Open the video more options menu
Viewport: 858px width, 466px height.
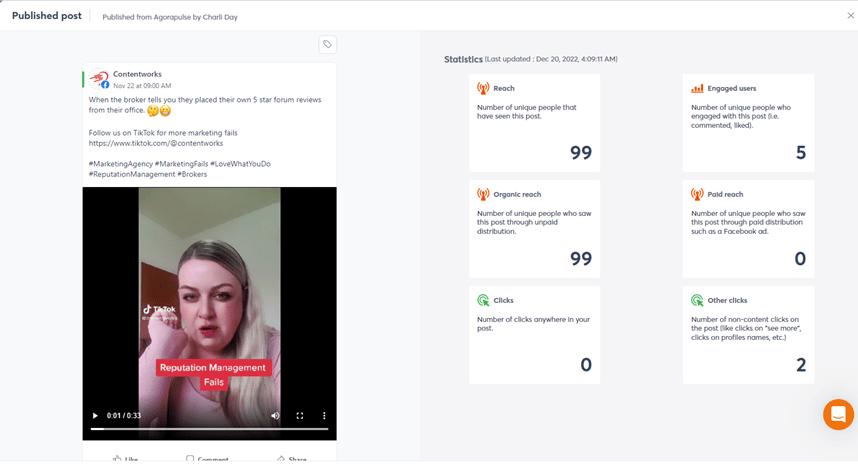(324, 416)
